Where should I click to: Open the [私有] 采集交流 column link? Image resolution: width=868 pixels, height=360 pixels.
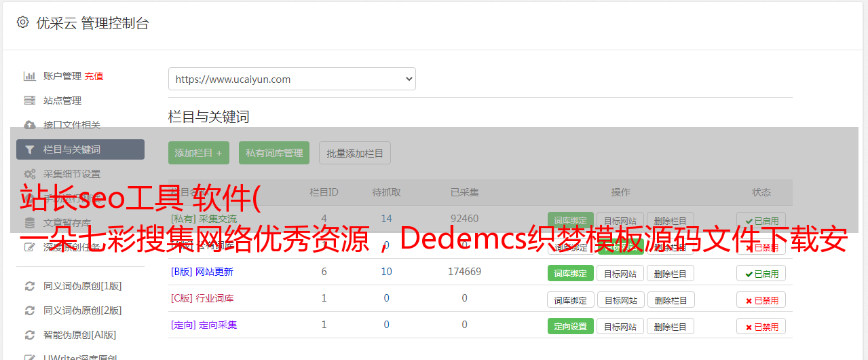click(x=204, y=219)
